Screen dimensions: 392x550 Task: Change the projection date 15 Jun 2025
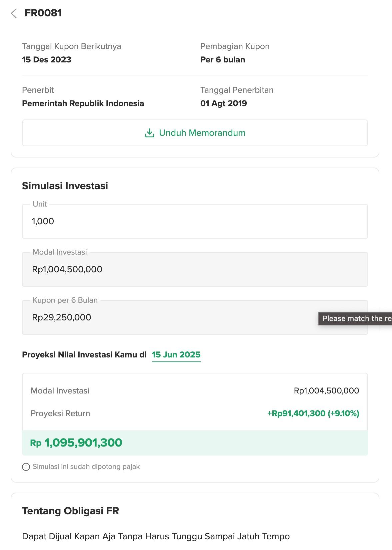[176, 355]
